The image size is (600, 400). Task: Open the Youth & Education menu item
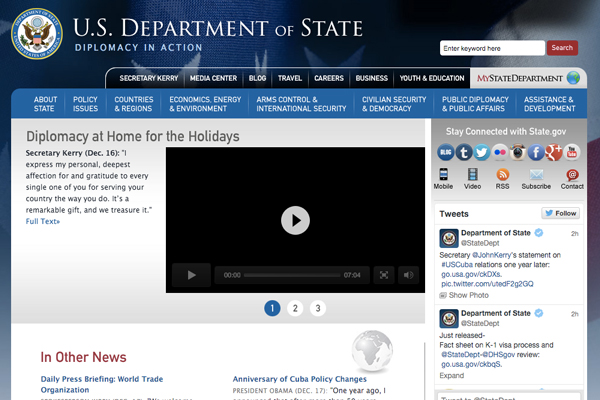point(432,78)
